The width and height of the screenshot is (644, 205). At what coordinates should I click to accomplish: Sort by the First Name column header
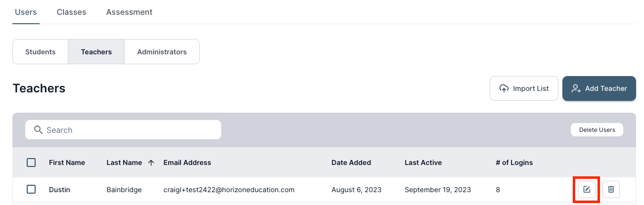point(67,163)
